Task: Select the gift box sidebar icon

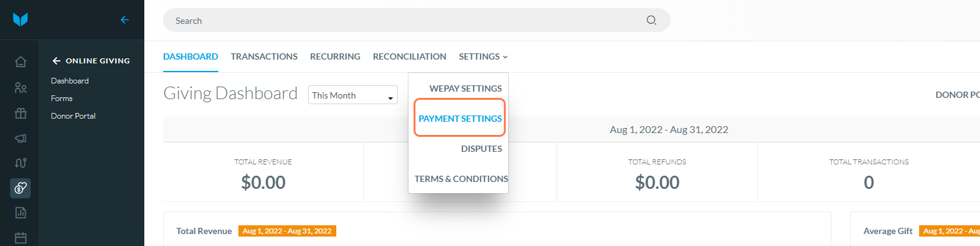Action: [x=21, y=114]
